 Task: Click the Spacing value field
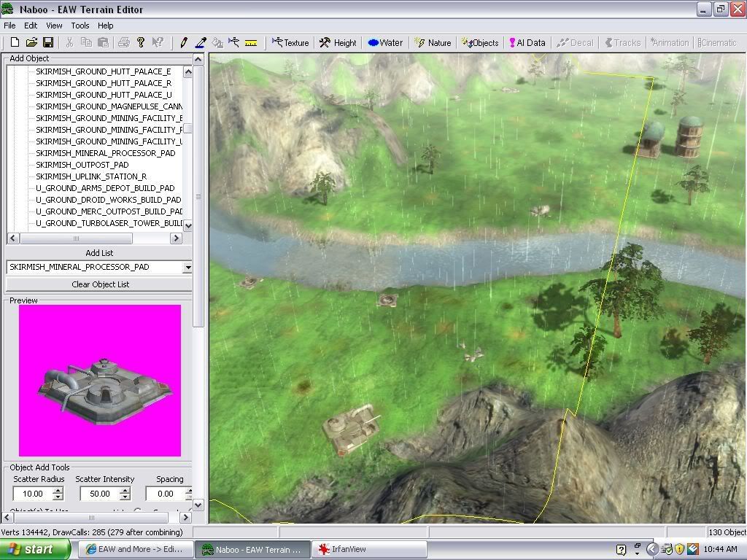click(166, 494)
